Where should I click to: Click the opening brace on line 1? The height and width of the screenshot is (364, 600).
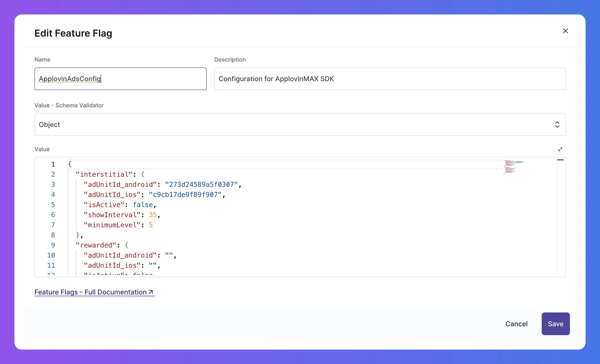[x=70, y=164]
